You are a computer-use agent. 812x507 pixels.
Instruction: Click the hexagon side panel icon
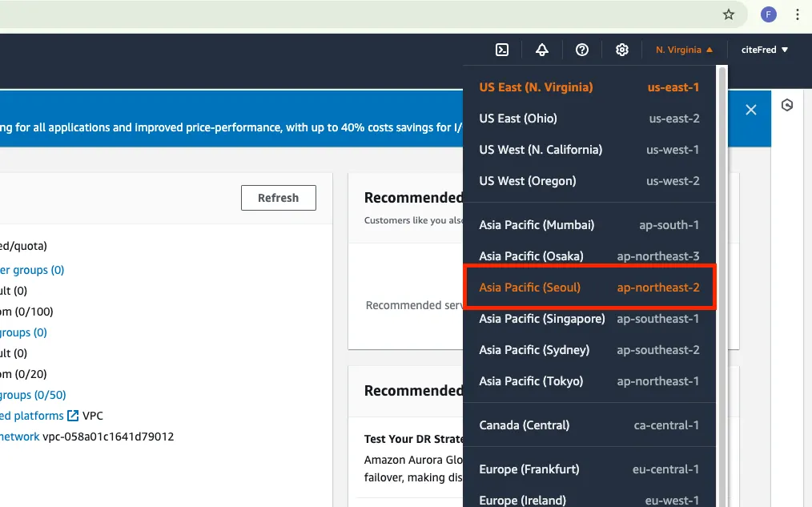(x=787, y=105)
